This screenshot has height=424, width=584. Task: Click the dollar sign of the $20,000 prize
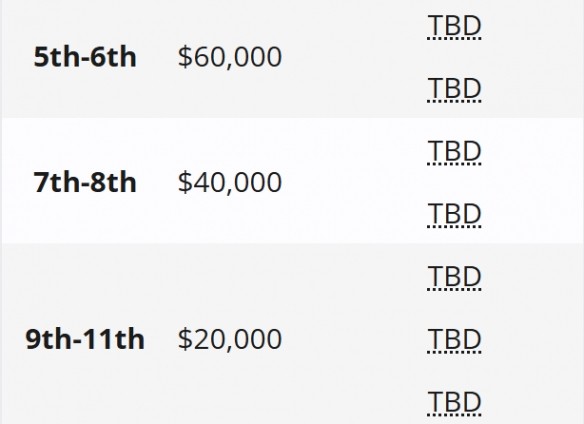(x=184, y=339)
